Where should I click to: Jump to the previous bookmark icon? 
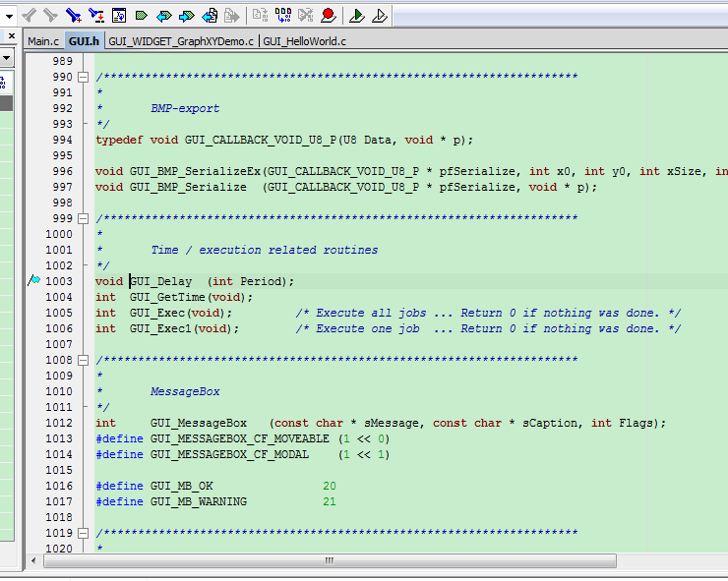164,17
